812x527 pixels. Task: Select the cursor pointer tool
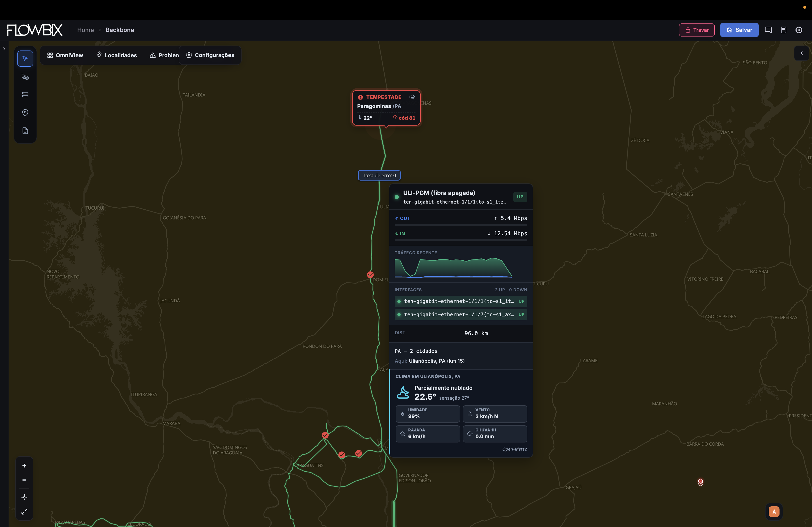point(25,58)
